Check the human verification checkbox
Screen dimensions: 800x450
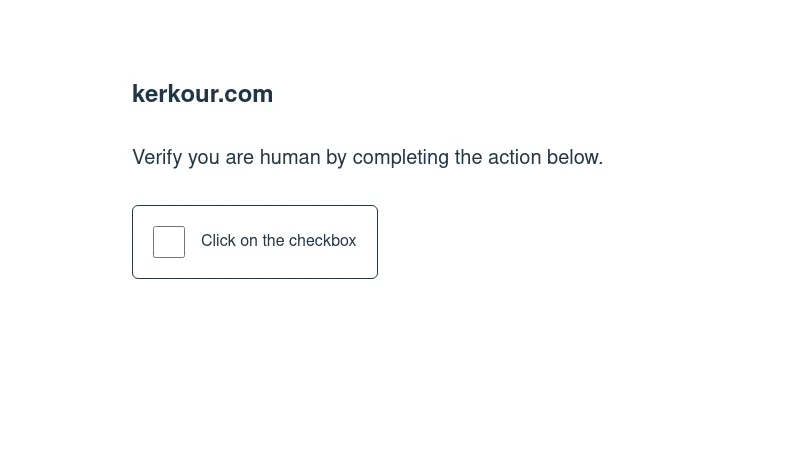point(169,242)
